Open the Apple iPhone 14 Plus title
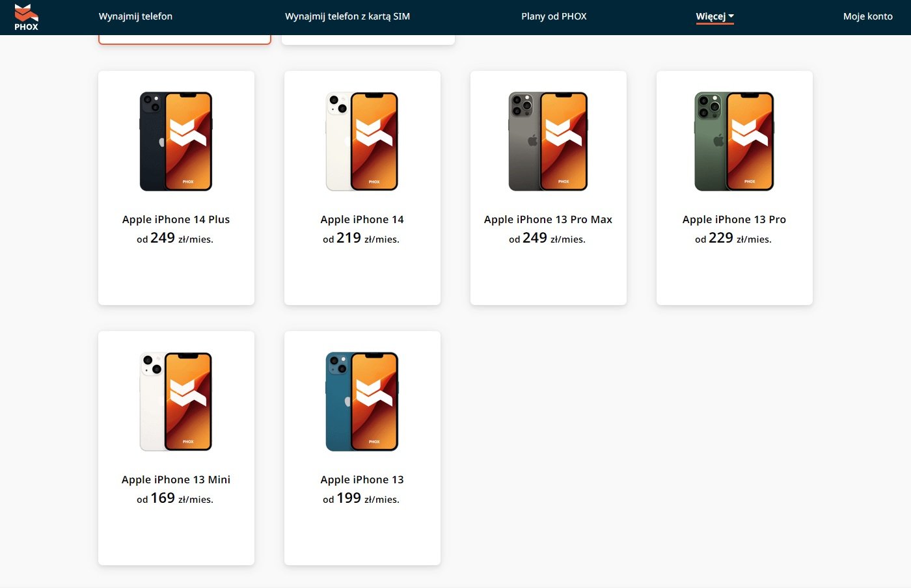911x588 pixels. tap(176, 219)
